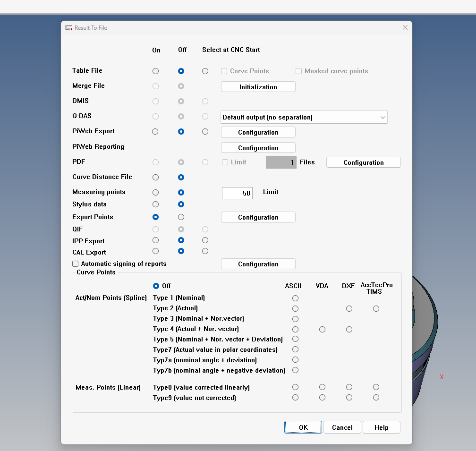This screenshot has height=451, width=476.
Task: Select ASCII for Type 1 (Nominal)
Action: [x=295, y=298]
